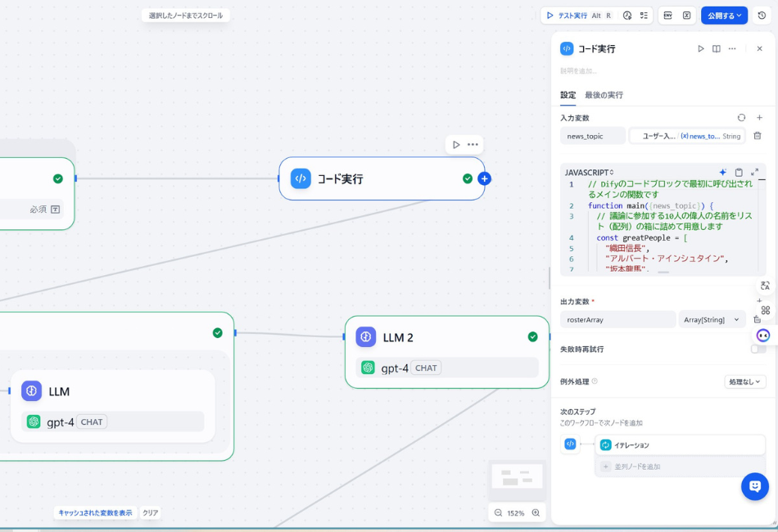Screen dimensions: 778x532
Task: Click the AI code generation sparkle icon
Action: click(x=722, y=172)
